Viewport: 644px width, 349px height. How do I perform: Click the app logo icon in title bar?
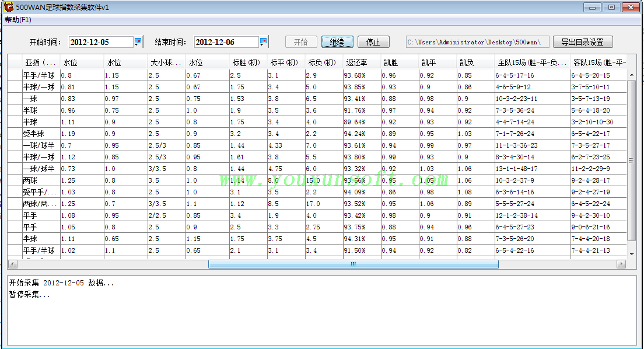[9, 7]
